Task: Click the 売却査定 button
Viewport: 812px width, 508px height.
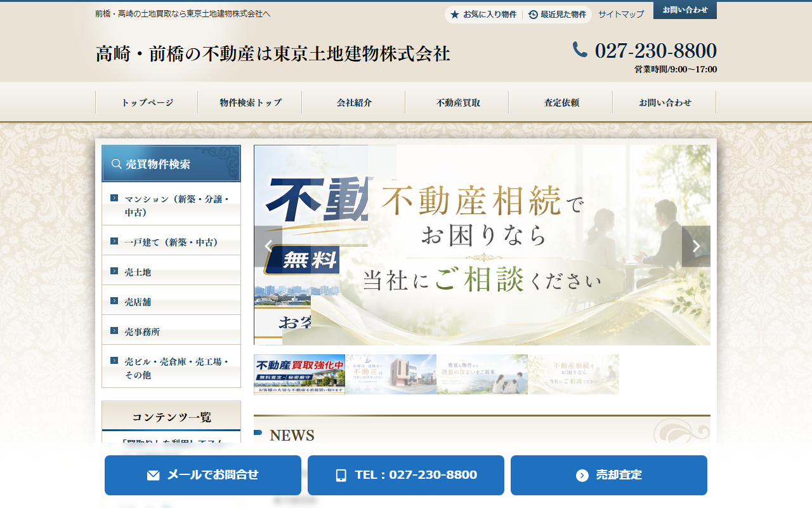Action: [609, 475]
